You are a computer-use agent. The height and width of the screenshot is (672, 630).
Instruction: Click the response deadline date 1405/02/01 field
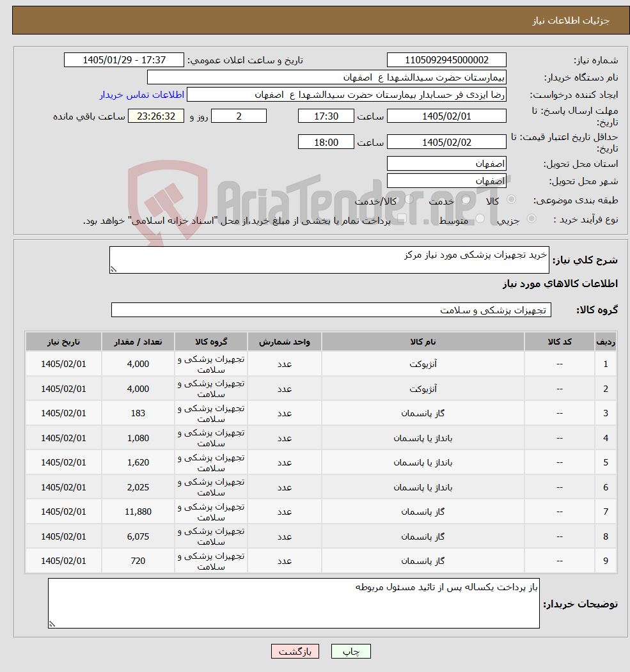pyautogui.click(x=446, y=116)
